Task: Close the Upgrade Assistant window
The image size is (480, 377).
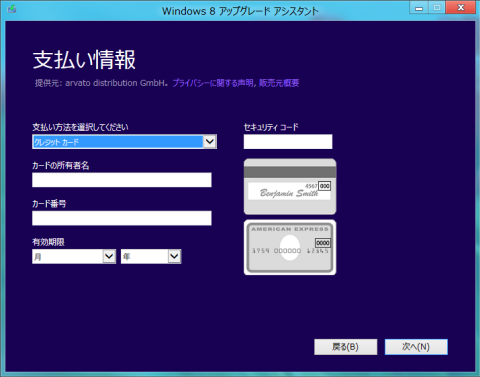Action: 461,7
